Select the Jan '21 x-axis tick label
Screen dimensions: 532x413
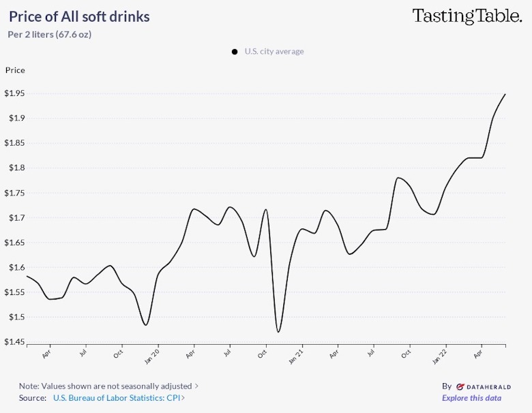point(298,354)
